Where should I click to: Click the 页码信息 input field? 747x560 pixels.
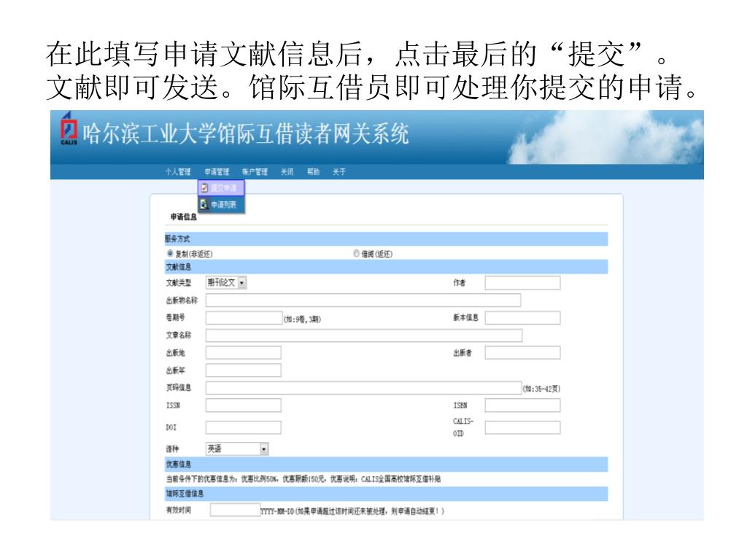(x=364, y=388)
